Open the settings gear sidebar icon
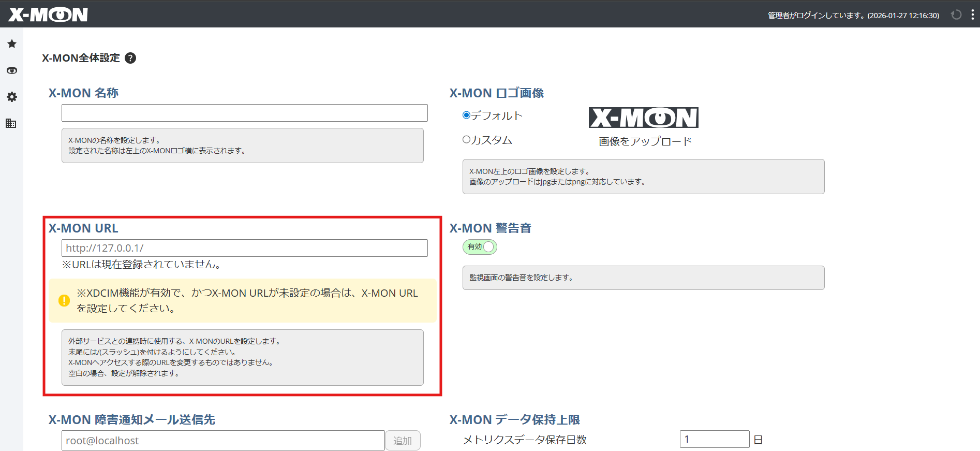 click(12, 97)
